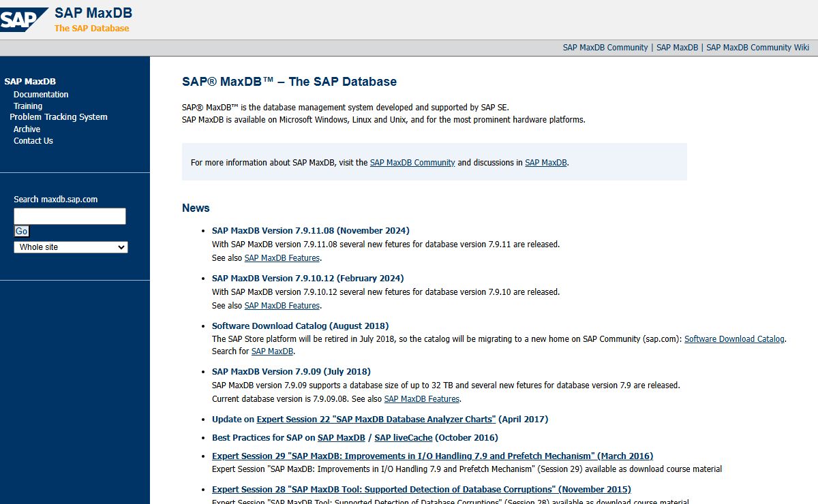818x504 pixels.
Task: Click SAP MaxDB Version 7.9.11.08 heading
Action: (x=311, y=231)
